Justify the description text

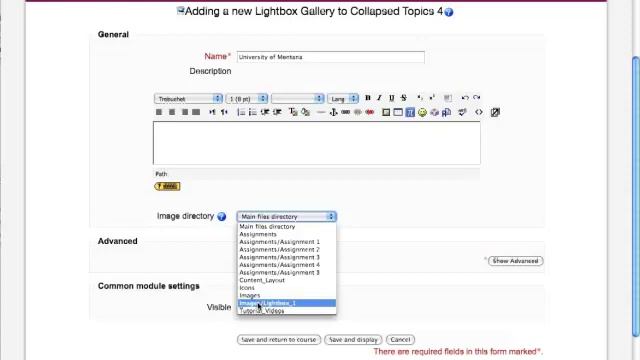[x=196, y=112]
